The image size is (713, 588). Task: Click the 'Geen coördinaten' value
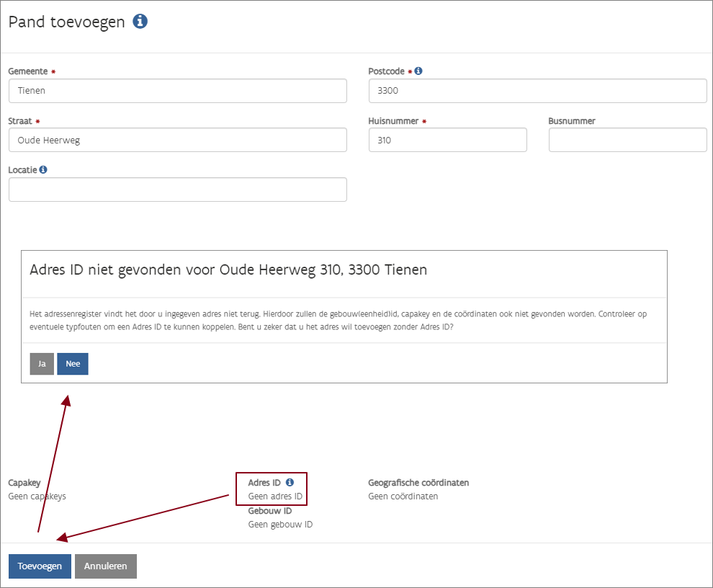(403, 496)
